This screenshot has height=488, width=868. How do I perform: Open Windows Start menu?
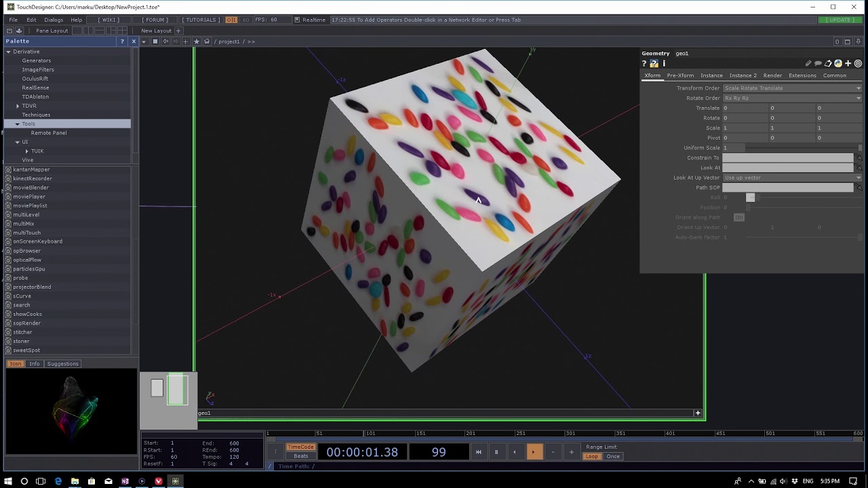(x=8, y=481)
